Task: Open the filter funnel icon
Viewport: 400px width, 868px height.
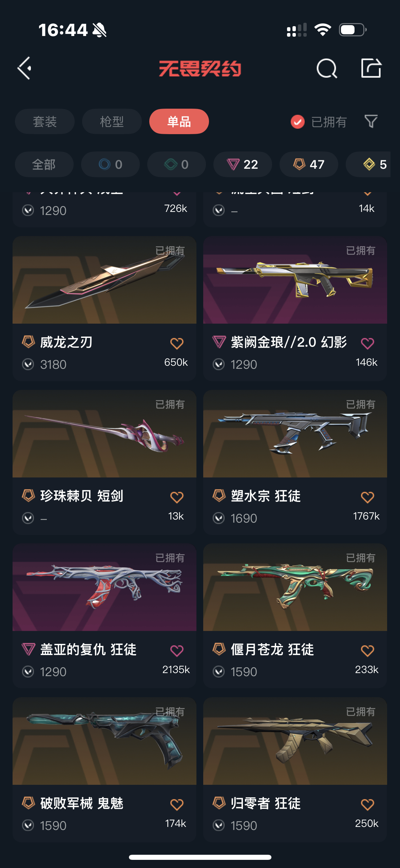Action: (371, 121)
